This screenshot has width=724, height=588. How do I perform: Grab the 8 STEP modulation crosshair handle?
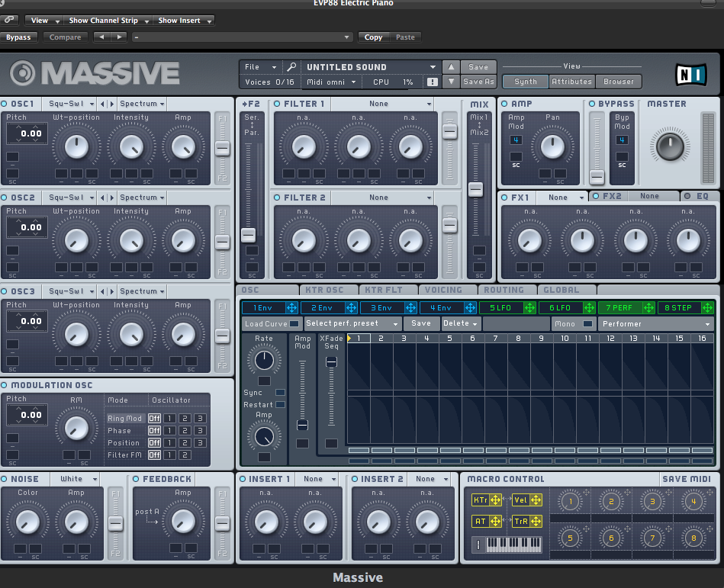pos(707,307)
